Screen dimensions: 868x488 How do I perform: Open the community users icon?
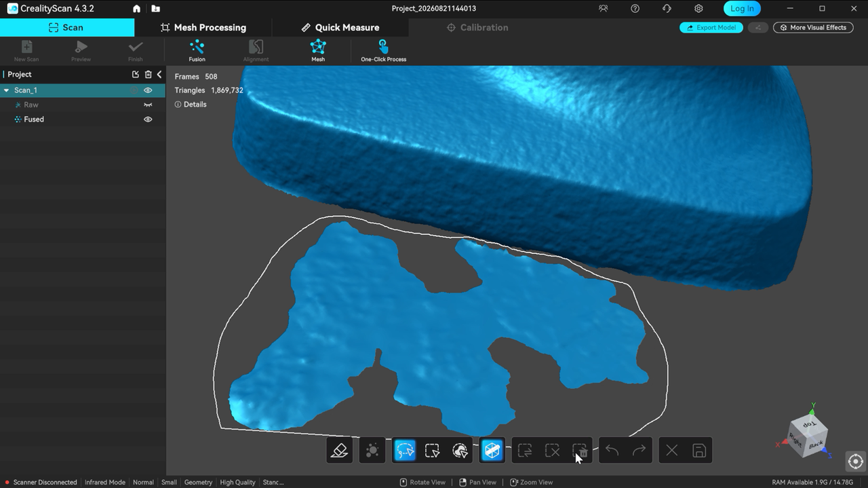point(604,9)
